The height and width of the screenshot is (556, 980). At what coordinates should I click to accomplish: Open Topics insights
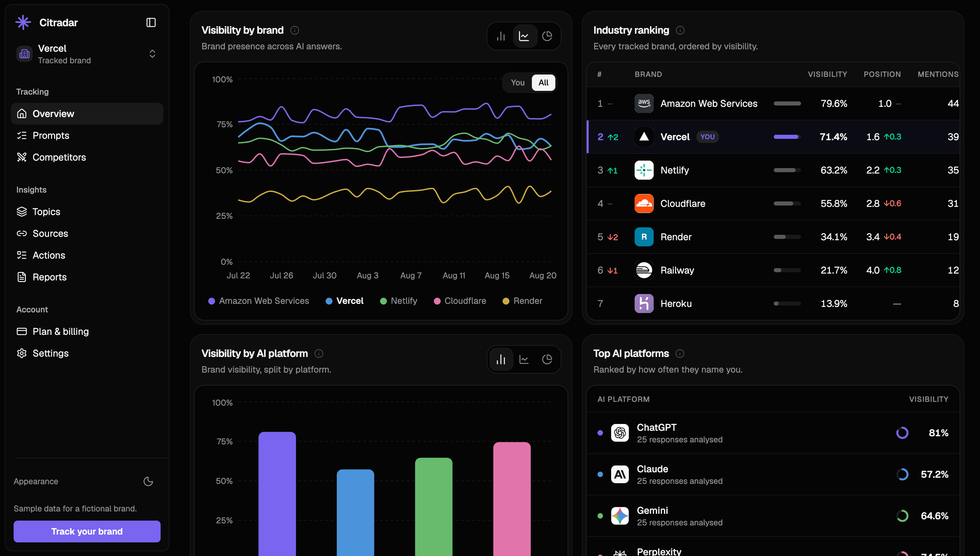87,212
